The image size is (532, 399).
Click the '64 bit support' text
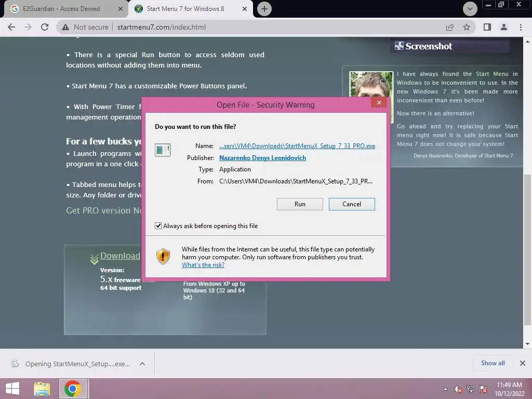point(121,288)
